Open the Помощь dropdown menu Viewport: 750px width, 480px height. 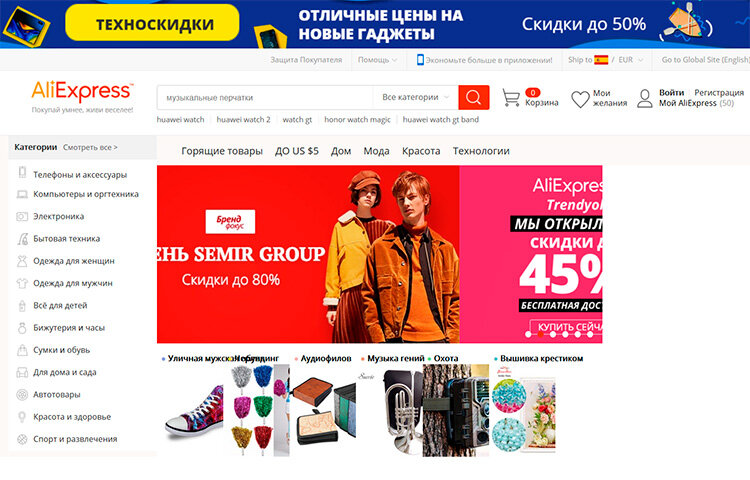(377, 60)
